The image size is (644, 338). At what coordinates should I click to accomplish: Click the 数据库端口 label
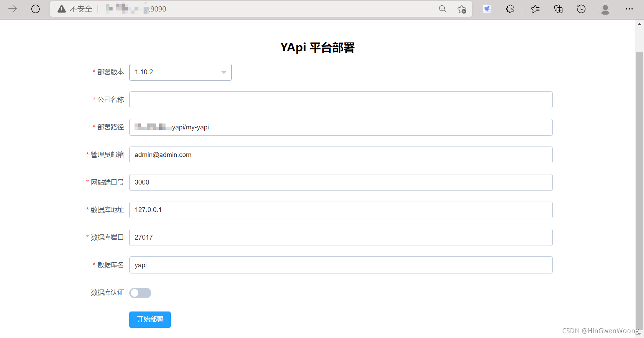pyautogui.click(x=107, y=237)
